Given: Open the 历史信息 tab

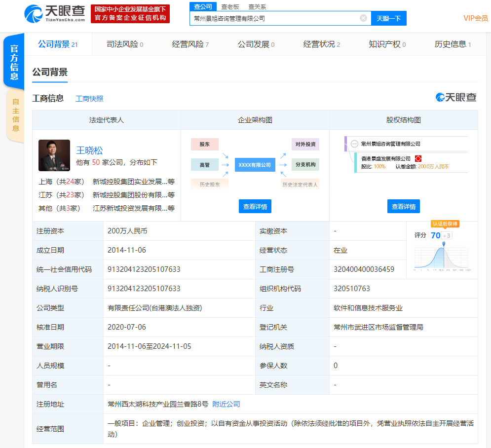Looking at the screenshot, I should [453, 44].
